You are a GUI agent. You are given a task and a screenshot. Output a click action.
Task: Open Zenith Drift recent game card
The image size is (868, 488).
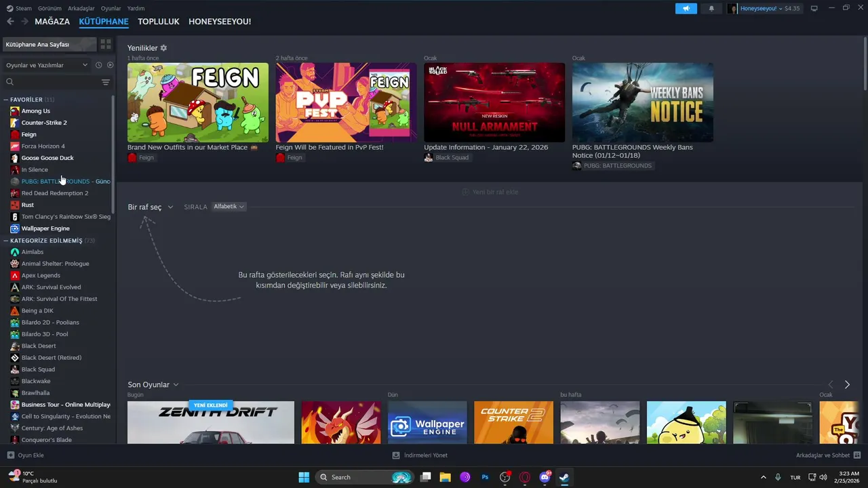211,423
